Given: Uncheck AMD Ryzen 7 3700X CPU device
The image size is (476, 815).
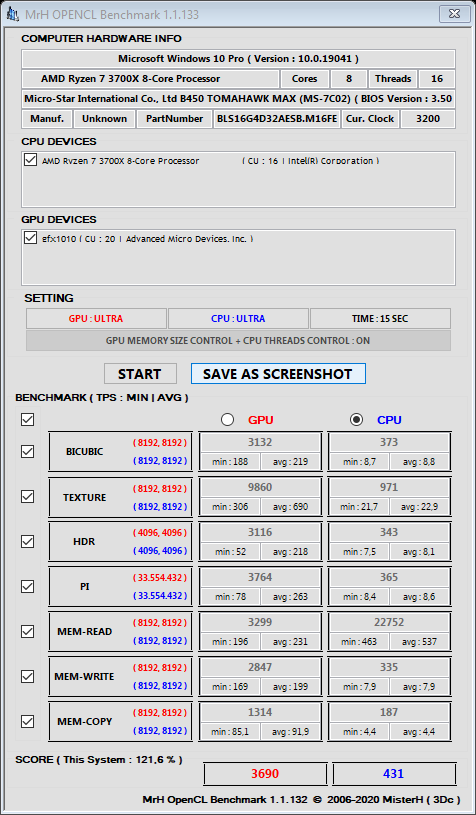Looking at the screenshot, I should [x=30, y=160].
